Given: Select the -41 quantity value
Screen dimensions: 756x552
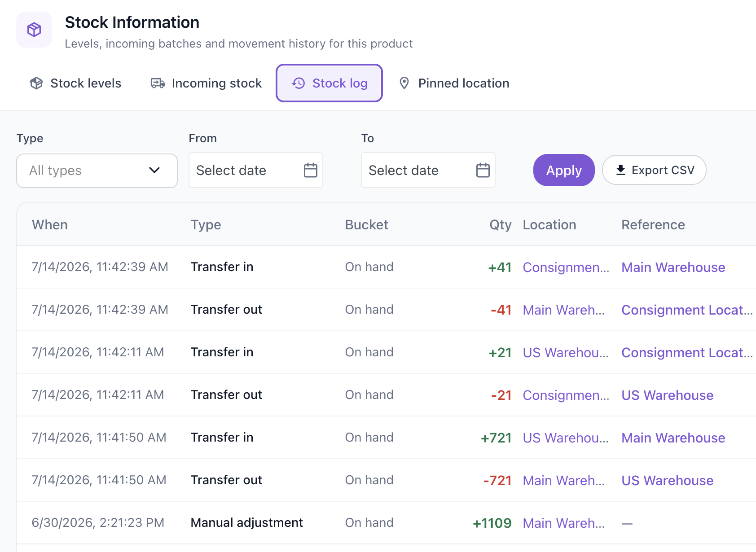Looking at the screenshot, I should [x=501, y=310].
